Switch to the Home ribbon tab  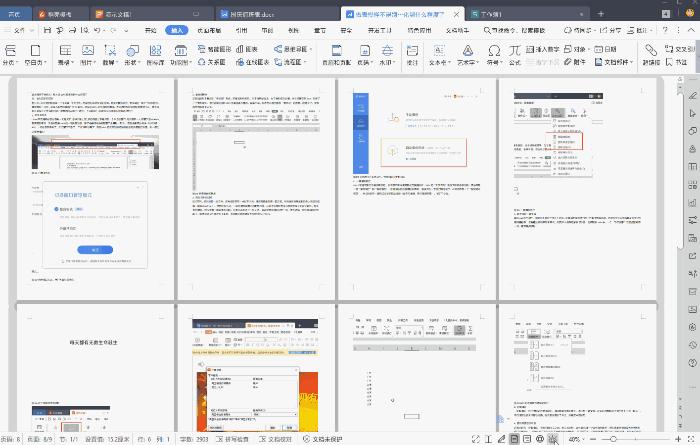[x=150, y=30]
